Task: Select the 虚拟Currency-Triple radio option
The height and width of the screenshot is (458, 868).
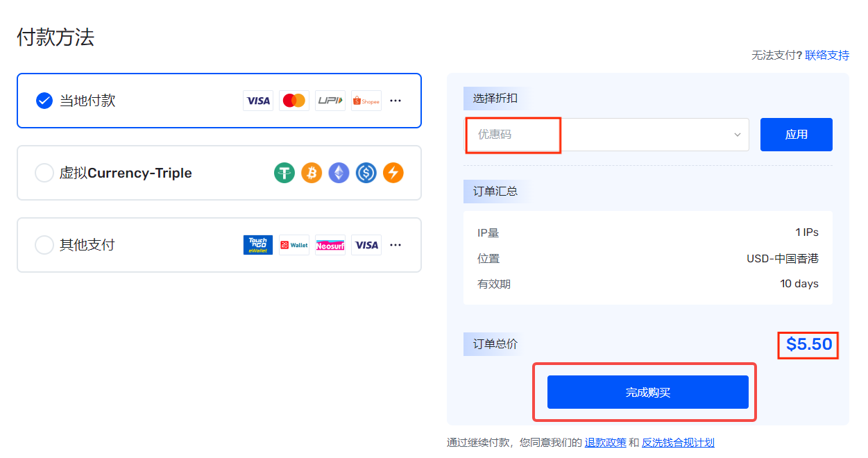Action: [x=44, y=173]
